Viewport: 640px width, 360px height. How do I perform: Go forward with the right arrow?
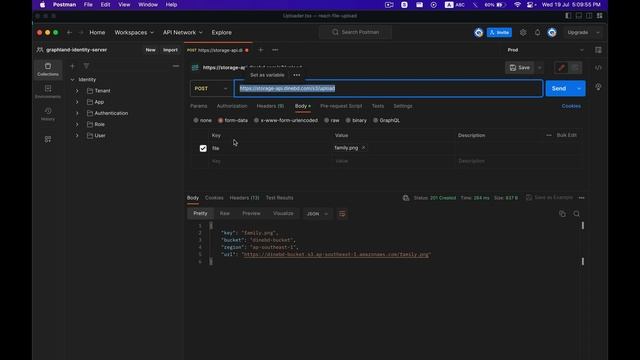[81, 32]
